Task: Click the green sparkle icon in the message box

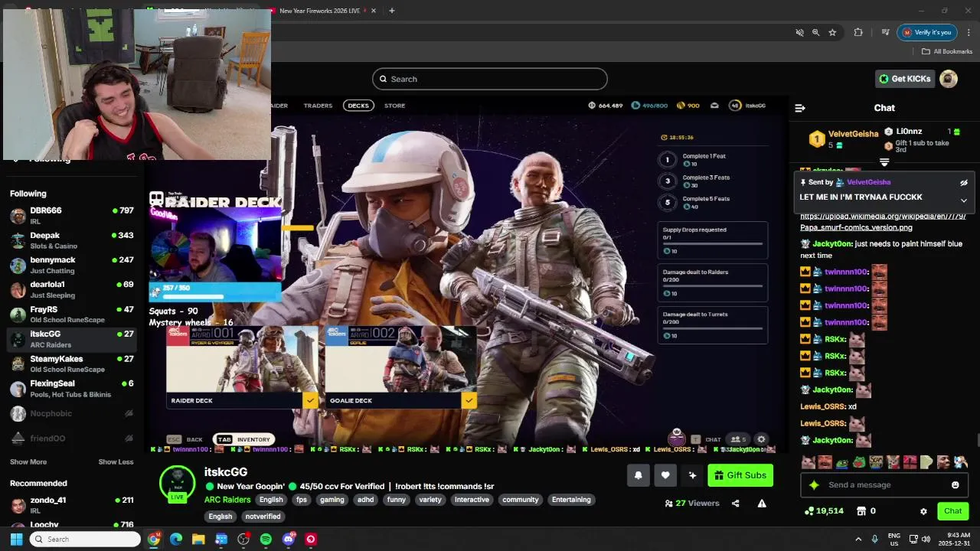Action: [x=814, y=484]
